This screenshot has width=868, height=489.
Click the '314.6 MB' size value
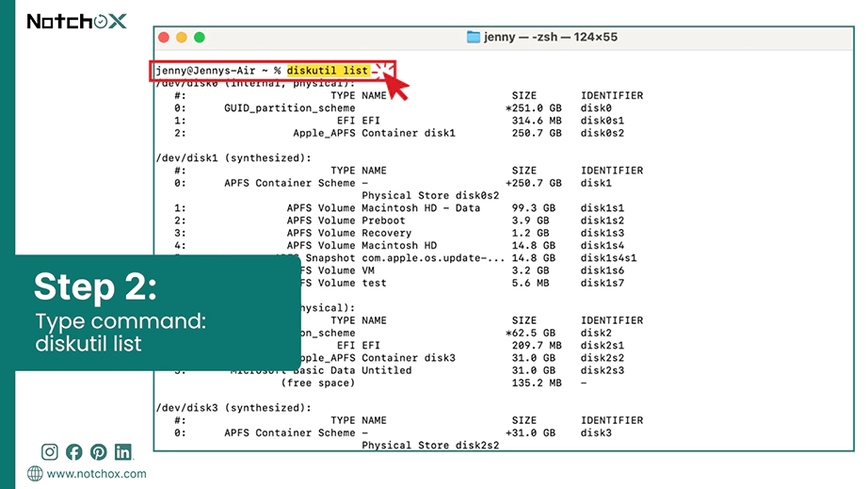tap(537, 121)
